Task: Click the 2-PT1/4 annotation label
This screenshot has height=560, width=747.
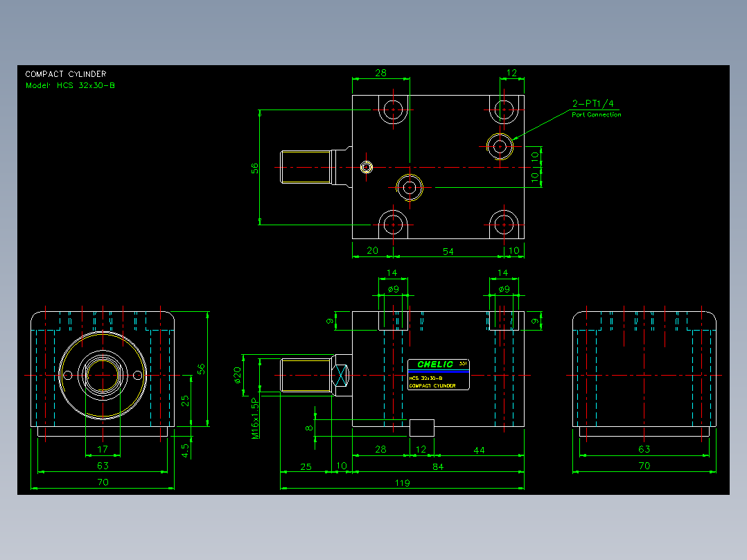Action: tap(592, 103)
